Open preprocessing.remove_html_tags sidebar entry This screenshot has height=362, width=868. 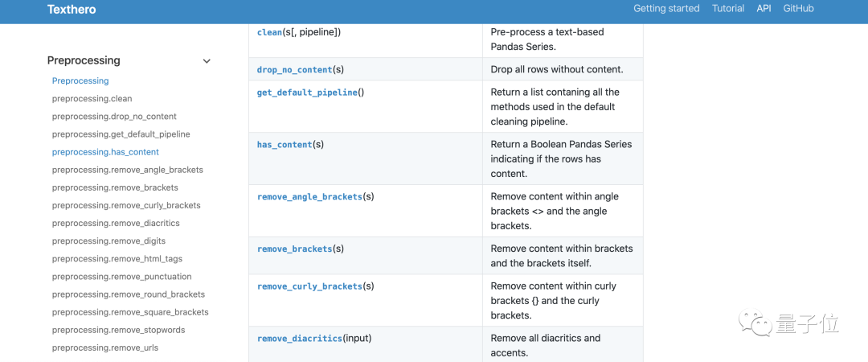[x=117, y=259]
